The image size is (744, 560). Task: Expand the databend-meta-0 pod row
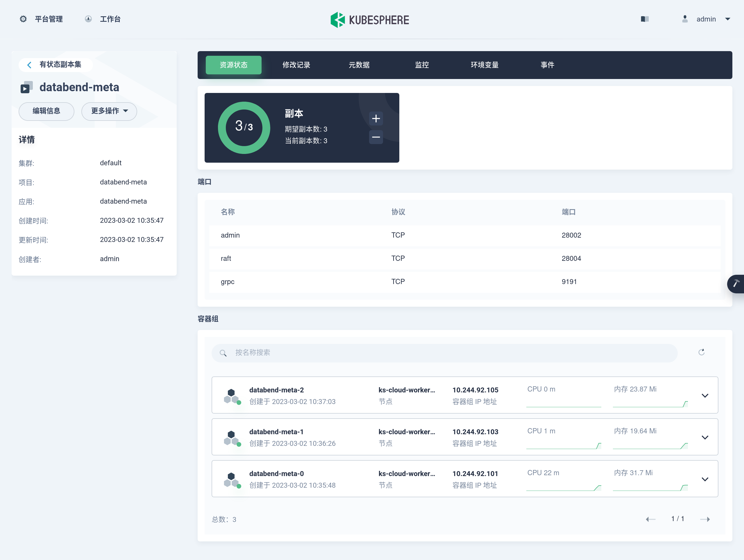point(705,479)
